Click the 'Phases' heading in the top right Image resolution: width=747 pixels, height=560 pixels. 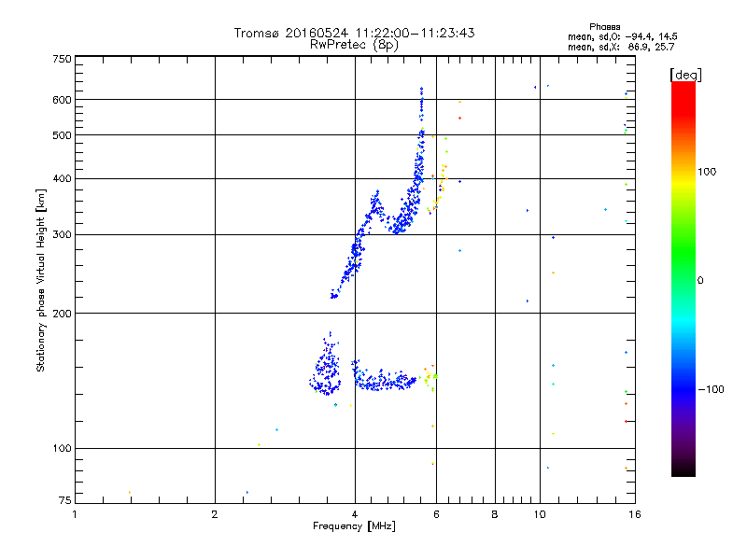(x=604, y=27)
